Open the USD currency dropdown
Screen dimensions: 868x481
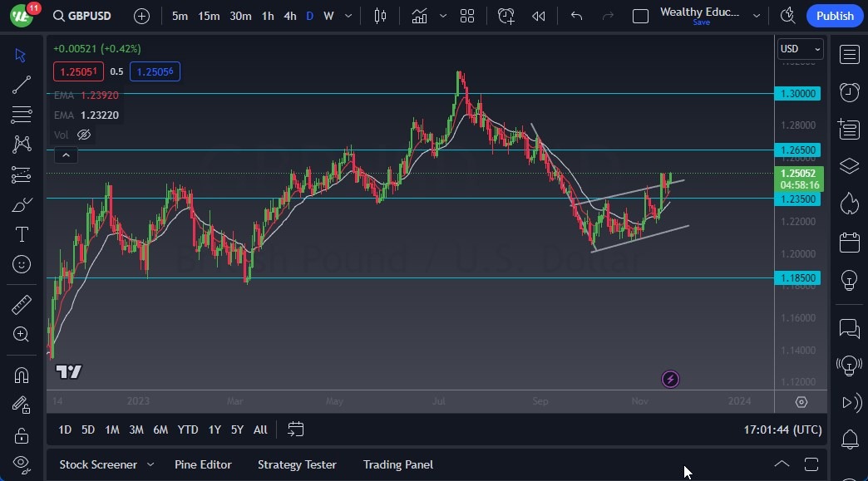[x=799, y=48]
